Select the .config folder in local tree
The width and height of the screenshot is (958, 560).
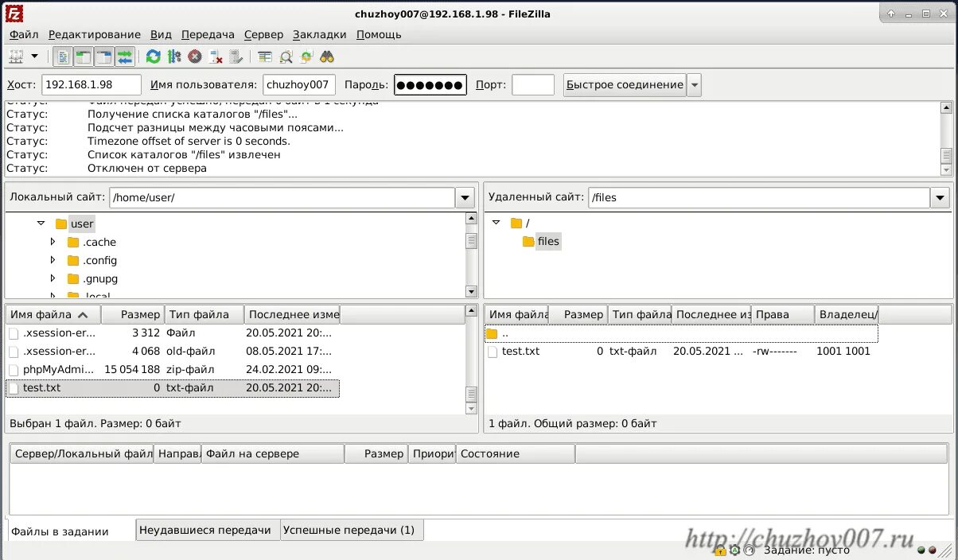coord(99,260)
